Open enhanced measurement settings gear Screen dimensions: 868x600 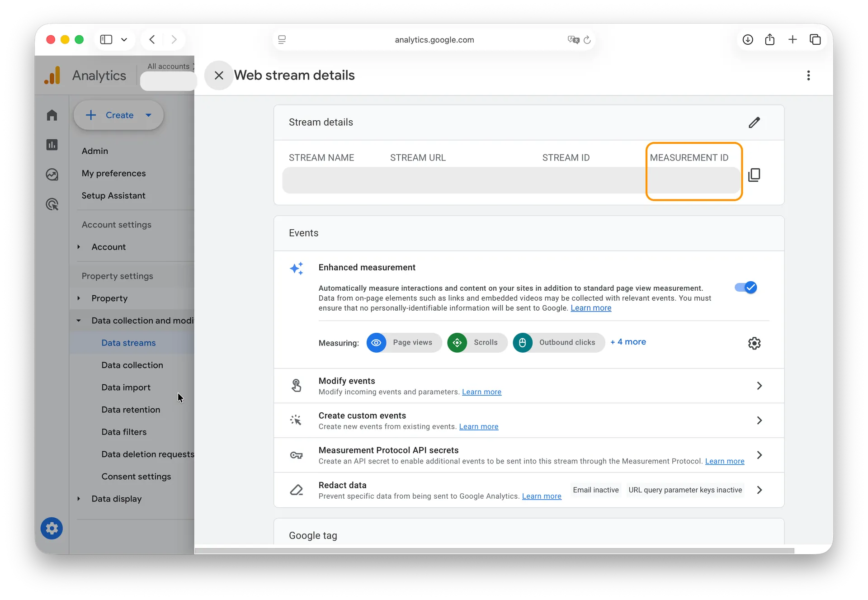click(754, 343)
